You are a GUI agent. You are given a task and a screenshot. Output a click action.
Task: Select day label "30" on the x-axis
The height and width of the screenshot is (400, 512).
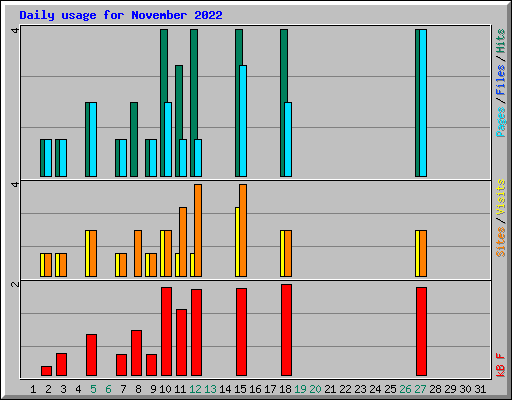(x=465, y=389)
